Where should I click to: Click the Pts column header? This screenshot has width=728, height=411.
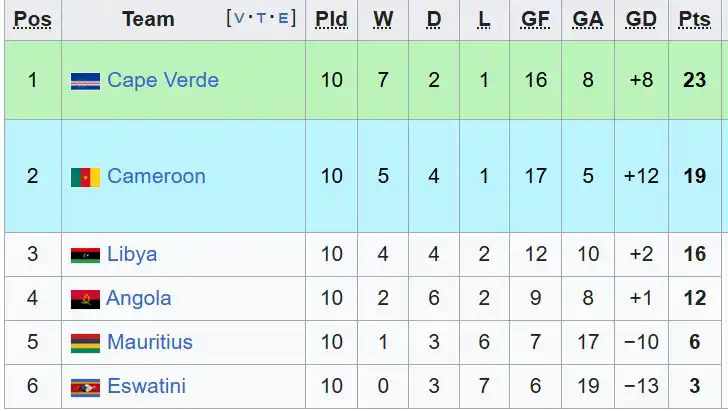click(694, 19)
